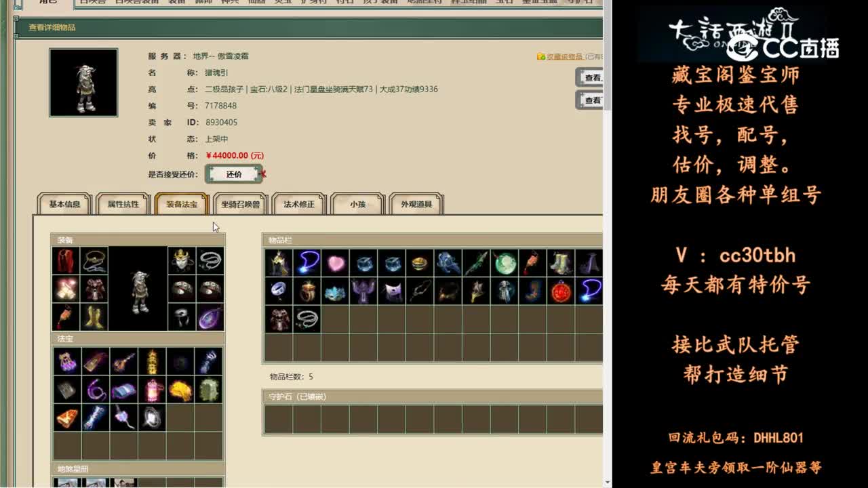Click the name 猎魂引

tap(216, 73)
